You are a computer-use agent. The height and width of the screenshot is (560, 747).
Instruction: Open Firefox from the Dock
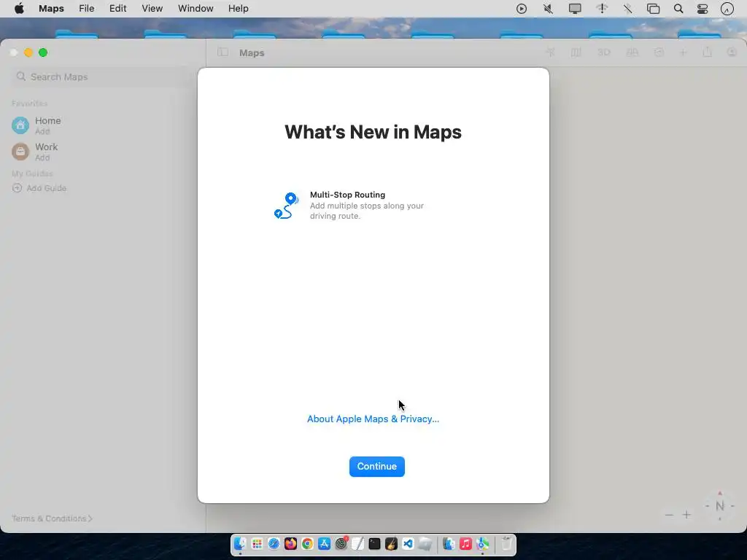coord(290,544)
